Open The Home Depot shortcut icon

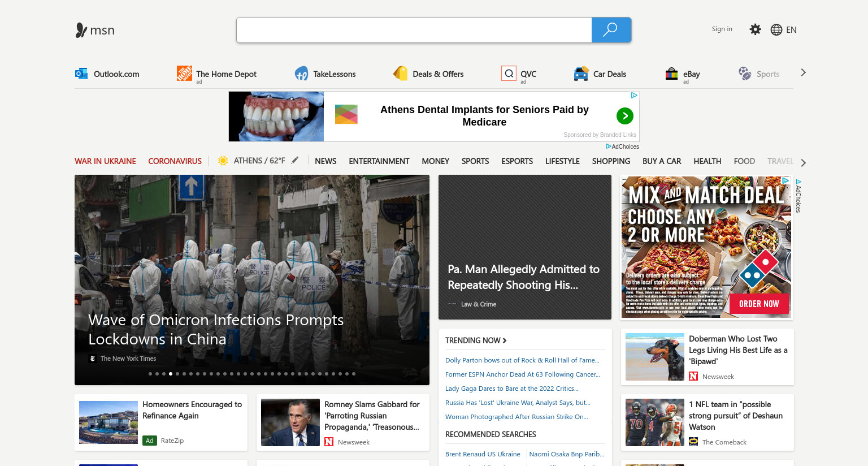coord(184,73)
